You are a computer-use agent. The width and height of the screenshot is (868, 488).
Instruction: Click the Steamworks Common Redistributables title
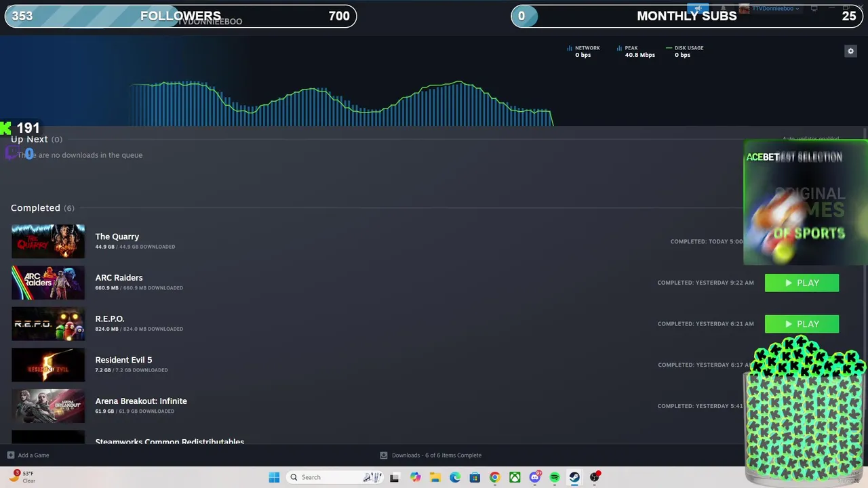[x=170, y=441]
